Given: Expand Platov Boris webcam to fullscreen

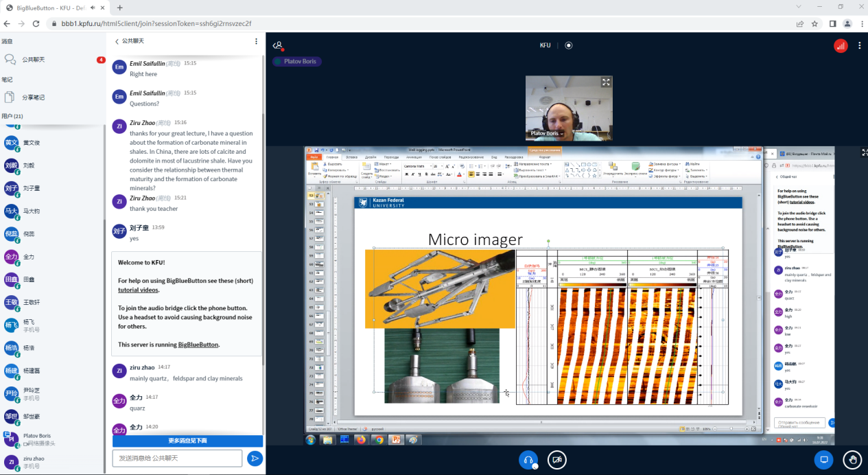Looking at the screenshot, I should (x=606, y=82).
